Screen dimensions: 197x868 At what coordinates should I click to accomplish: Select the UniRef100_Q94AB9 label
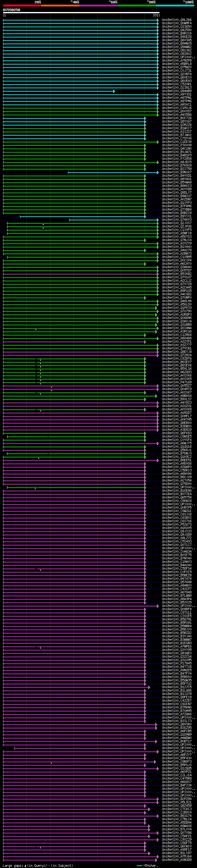click(177, 91)
